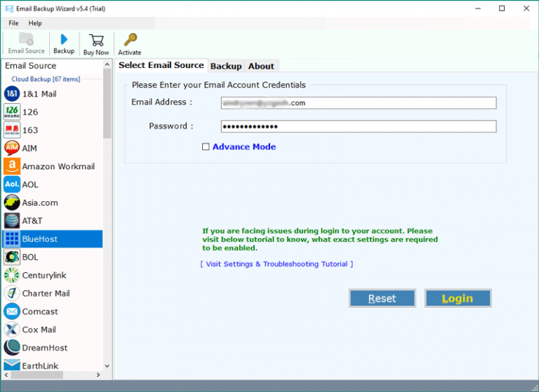Select the EarthLink icon
The width and height of the screenshot is (539, 392).
[12, 365]
